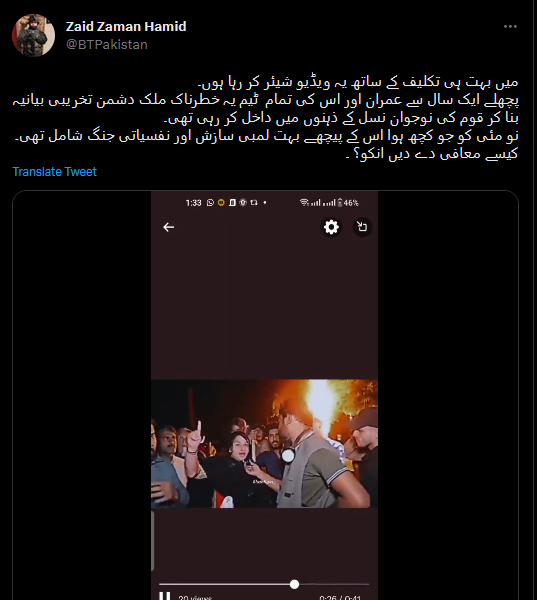Click the Zaid Zaman Hamid display name
The height and width of the screenshot is (600, 537).
click(126, 26)
